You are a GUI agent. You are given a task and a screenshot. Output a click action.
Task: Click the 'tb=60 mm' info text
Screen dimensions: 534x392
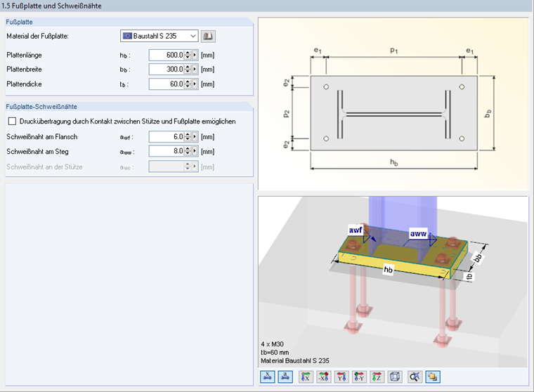[275, 352]
